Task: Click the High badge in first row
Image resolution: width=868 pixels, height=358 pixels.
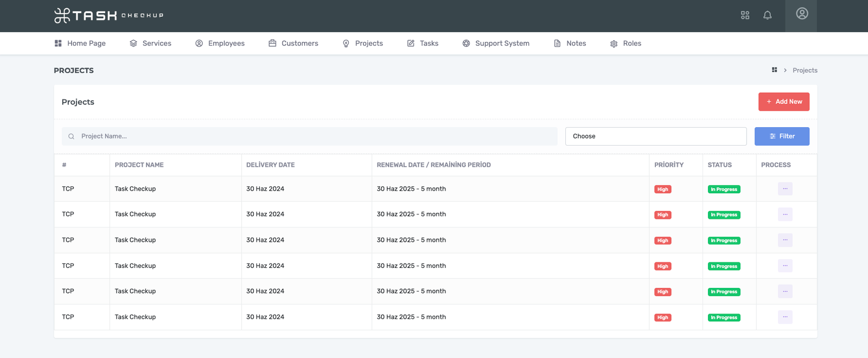Action: (662, 189)
